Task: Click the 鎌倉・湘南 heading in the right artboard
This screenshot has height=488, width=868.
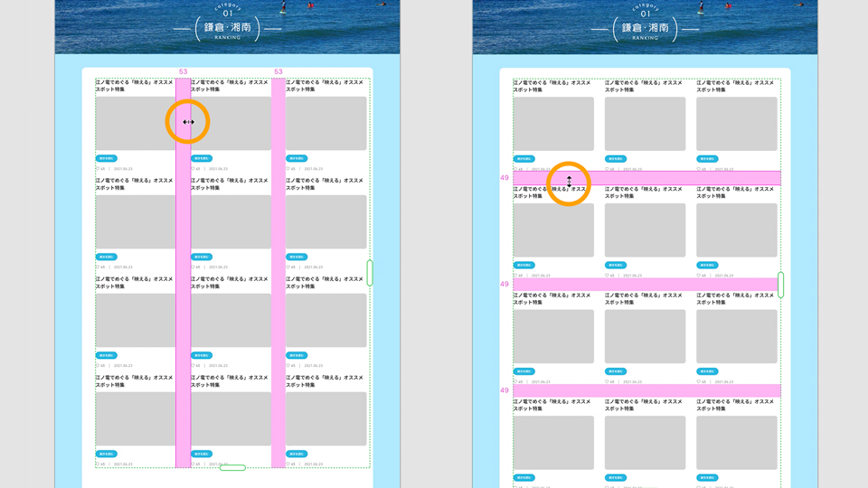Action: pyautogui.click(x=645, y=27)
